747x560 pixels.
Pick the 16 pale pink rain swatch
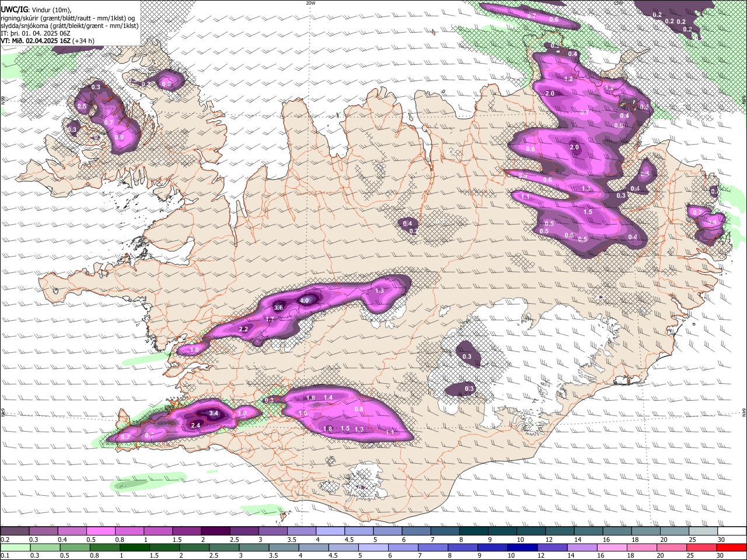click(x=611, y=547)
